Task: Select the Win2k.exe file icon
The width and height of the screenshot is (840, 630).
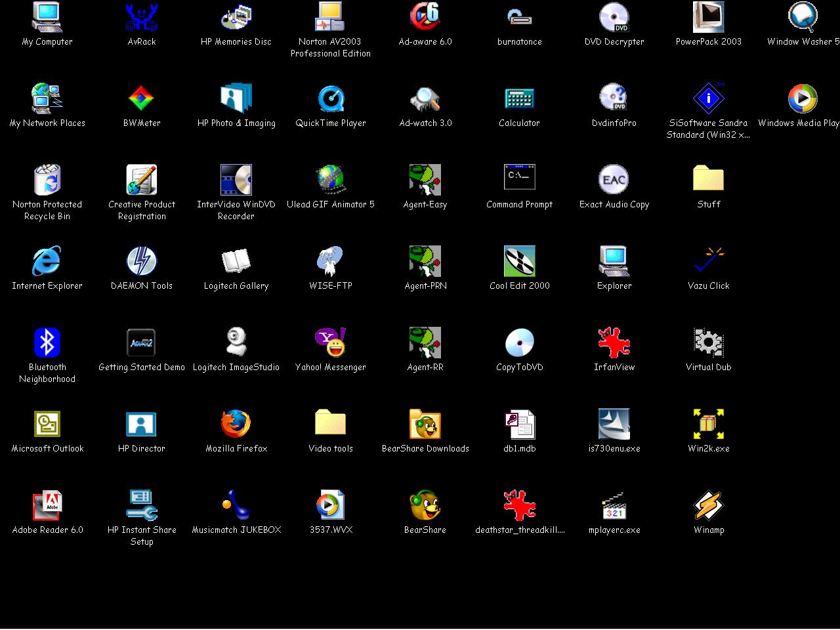Action: (x=709, y=424)
